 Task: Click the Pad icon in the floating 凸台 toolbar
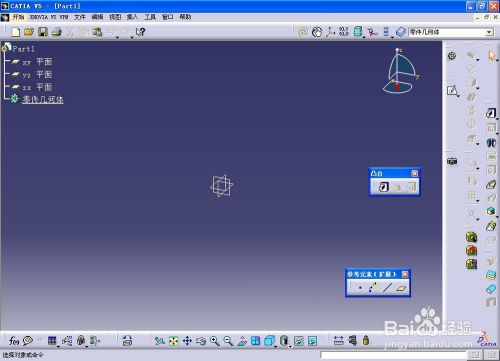click(x=384, y=187)
